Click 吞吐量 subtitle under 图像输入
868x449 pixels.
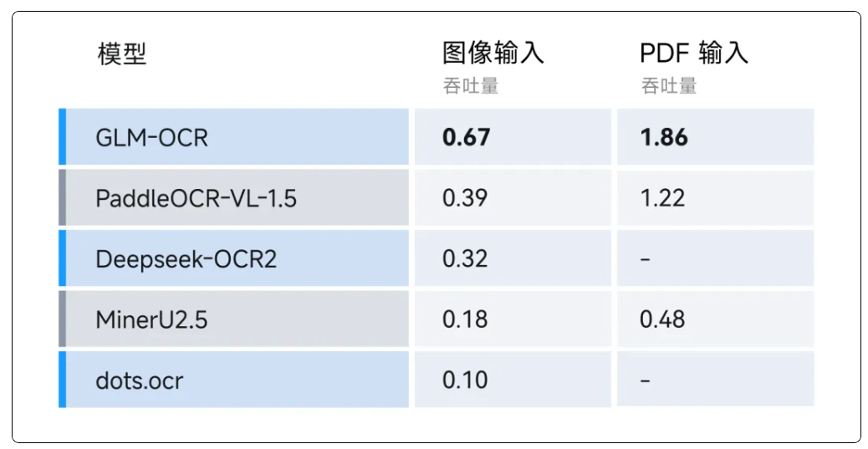point(470,86)
